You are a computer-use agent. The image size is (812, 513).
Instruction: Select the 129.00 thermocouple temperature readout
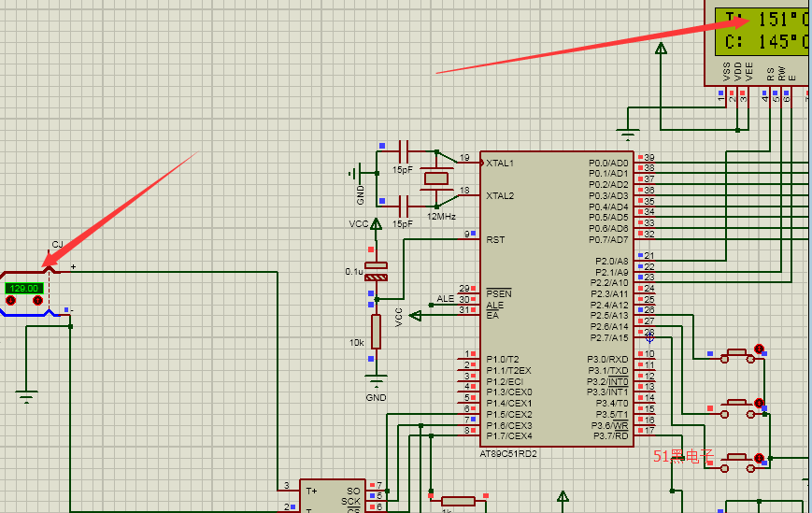(24, 289)
